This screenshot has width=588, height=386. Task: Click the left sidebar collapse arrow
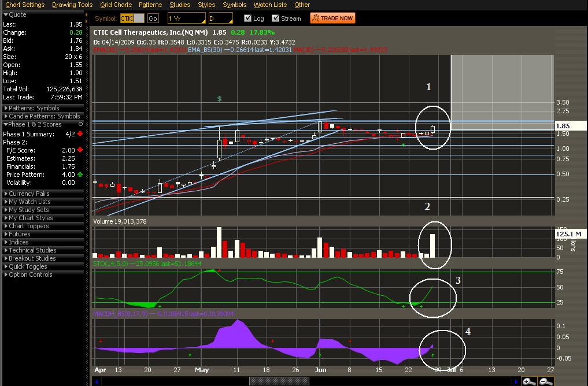(x=86, y=15)
